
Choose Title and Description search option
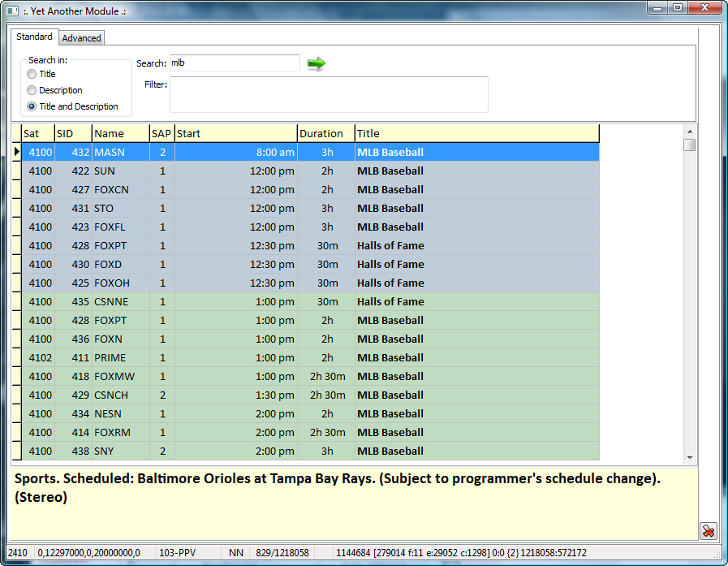click(x=32, y=106)
